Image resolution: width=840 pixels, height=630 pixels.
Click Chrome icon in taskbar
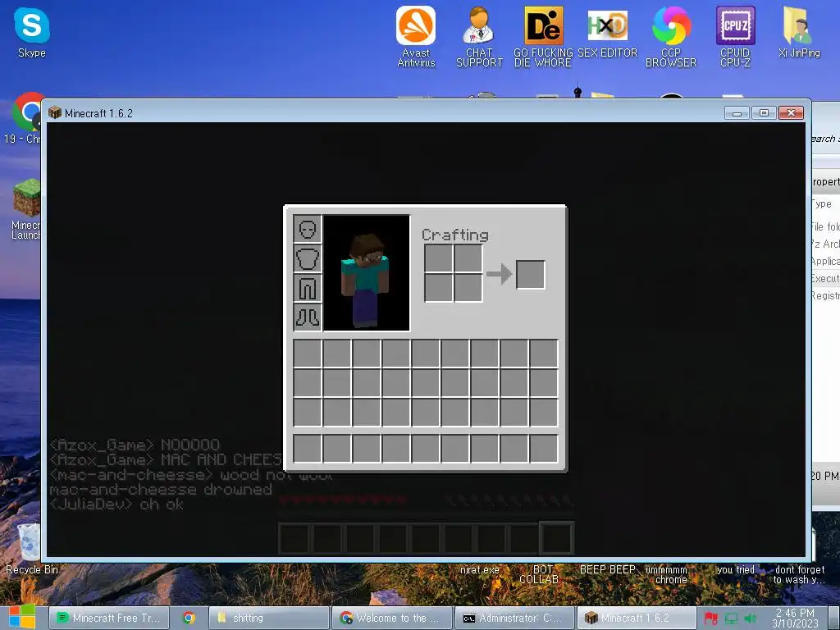[x=189, y=618]
